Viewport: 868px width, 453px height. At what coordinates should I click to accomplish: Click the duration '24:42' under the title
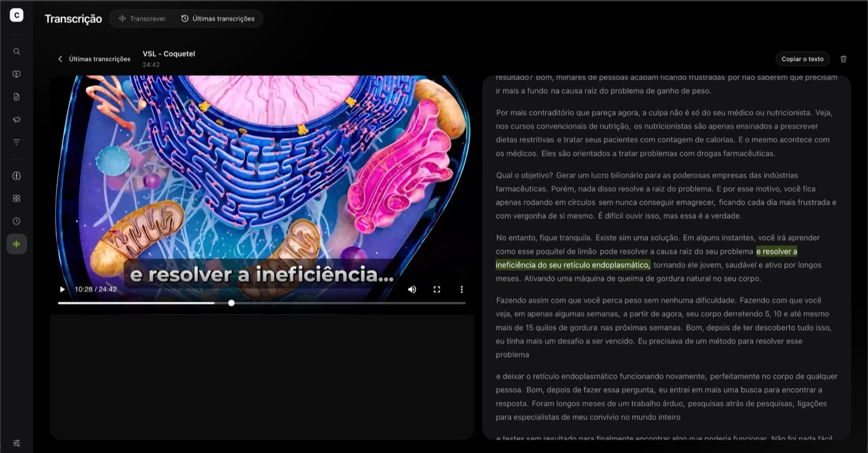click(x=151, y=65)
